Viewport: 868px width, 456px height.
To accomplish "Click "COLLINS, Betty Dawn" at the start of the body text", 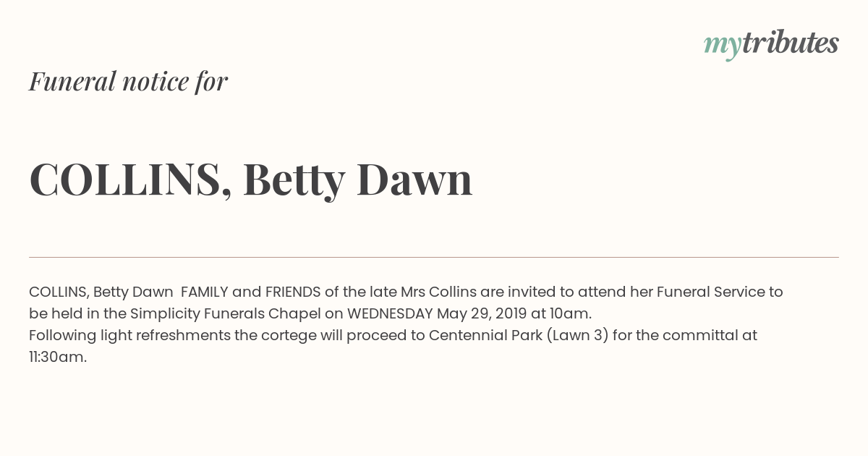I will pyautogui.click(x=101, y=292).
